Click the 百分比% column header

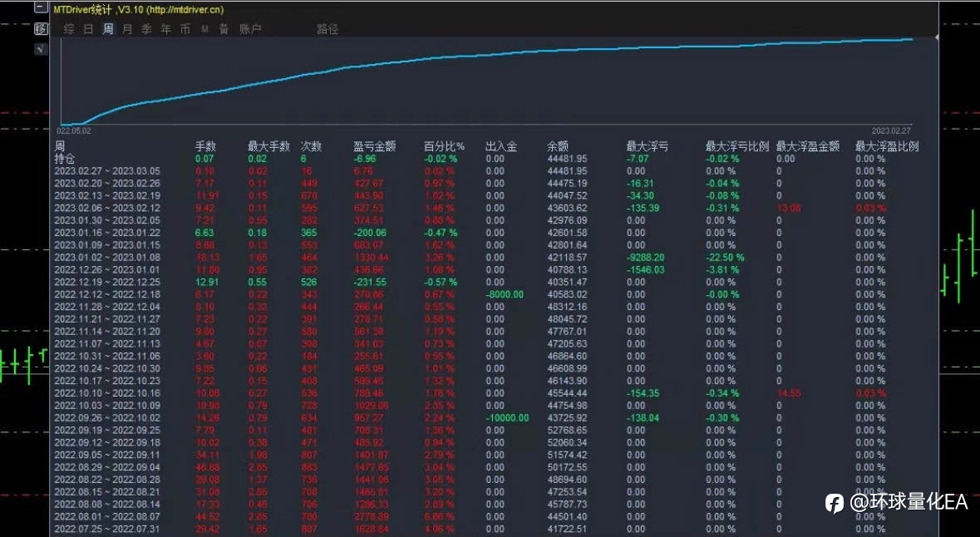(x=445, y=146)
